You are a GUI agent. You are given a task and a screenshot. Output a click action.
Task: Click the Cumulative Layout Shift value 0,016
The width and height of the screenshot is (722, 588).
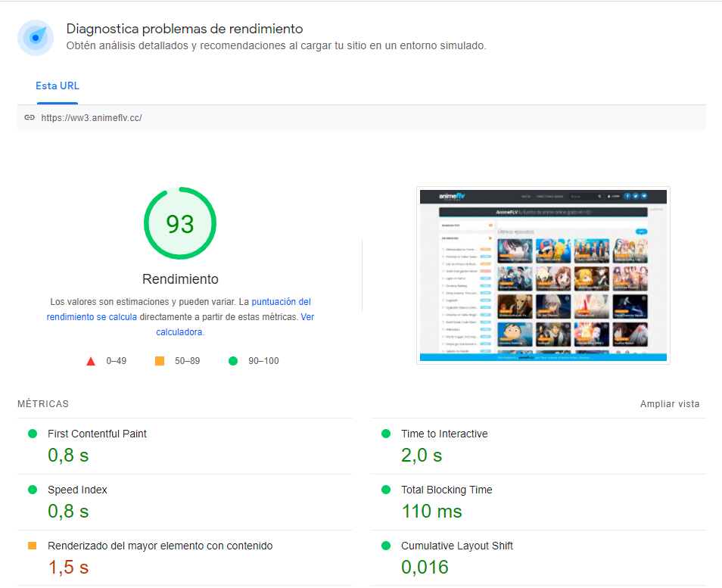pos(425,567)
